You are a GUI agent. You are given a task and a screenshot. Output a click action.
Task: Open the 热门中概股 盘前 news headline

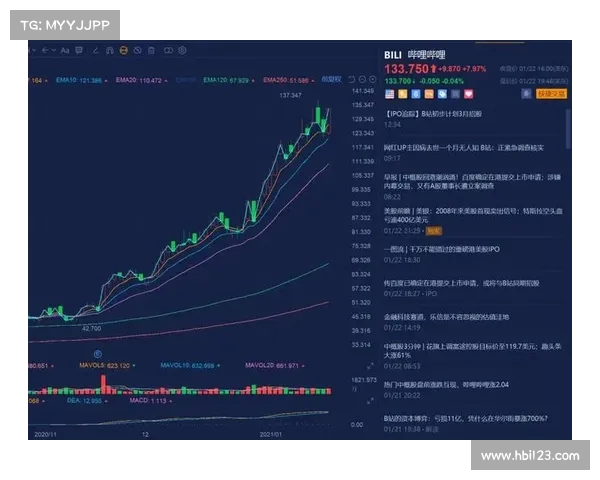click(447, 384)
